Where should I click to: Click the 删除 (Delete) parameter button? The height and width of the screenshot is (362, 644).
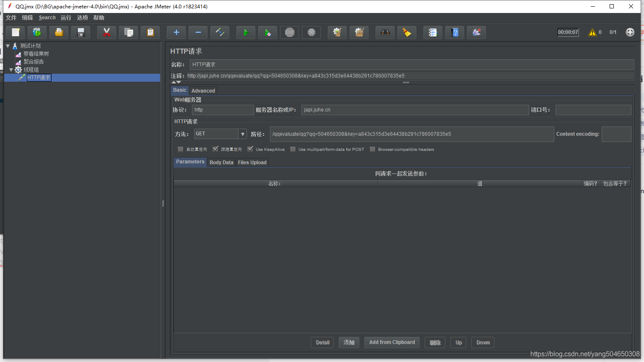click(435, 342)
